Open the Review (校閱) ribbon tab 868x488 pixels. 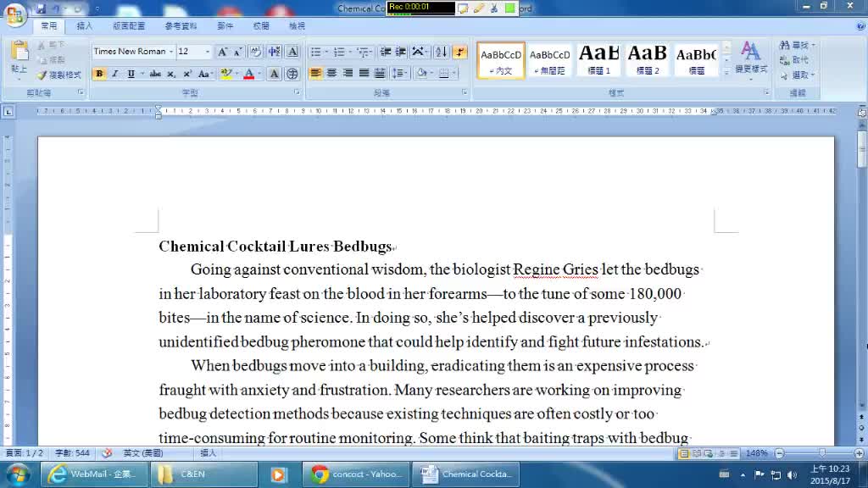[x=261, y=26]
